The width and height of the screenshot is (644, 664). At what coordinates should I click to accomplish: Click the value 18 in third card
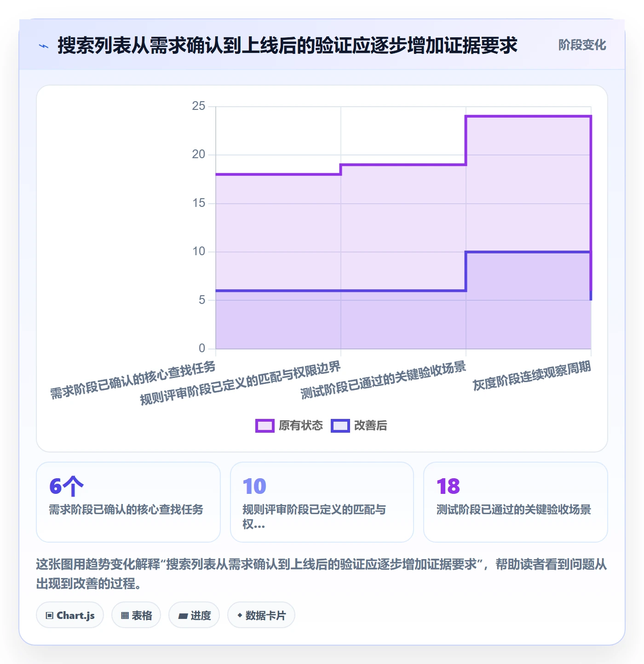(448, 486)
